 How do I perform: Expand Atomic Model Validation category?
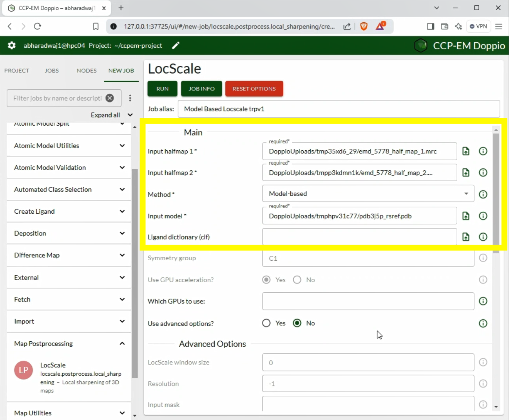[69, 168]
